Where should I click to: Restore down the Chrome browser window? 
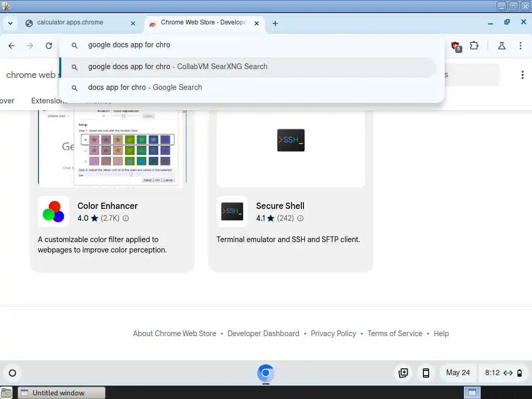[x=507, y=22]
